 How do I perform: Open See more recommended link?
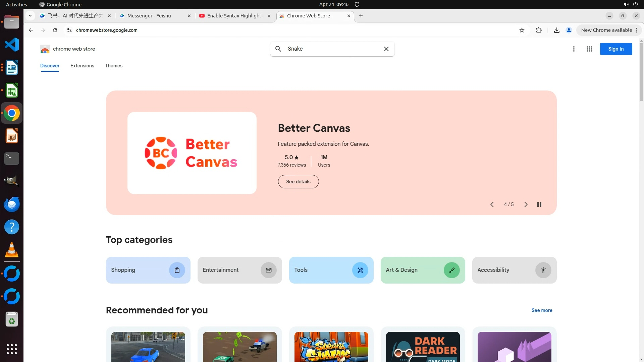click(541, 310)
